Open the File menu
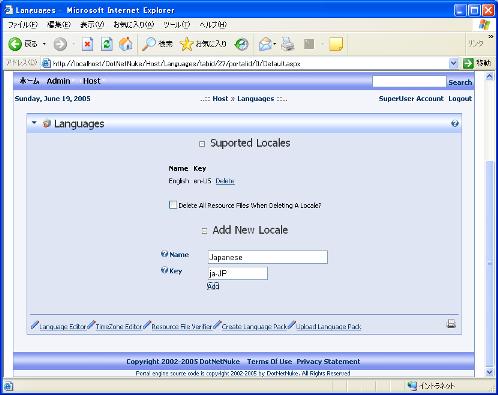Image resolution: width=498 pixels, height=395 pixels. pos(23,25)
